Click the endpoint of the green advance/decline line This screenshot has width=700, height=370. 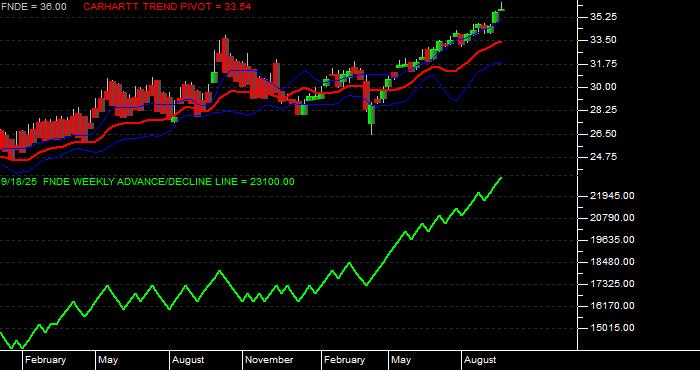point(501,178)
